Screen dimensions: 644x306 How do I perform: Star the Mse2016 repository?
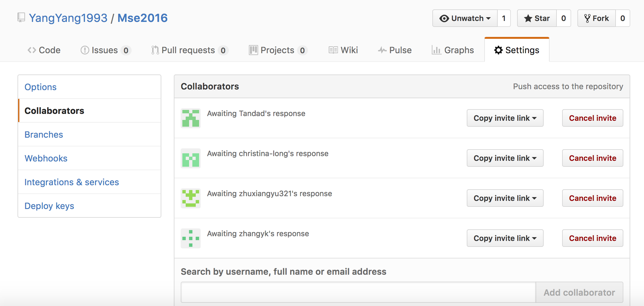click(537, 18)
